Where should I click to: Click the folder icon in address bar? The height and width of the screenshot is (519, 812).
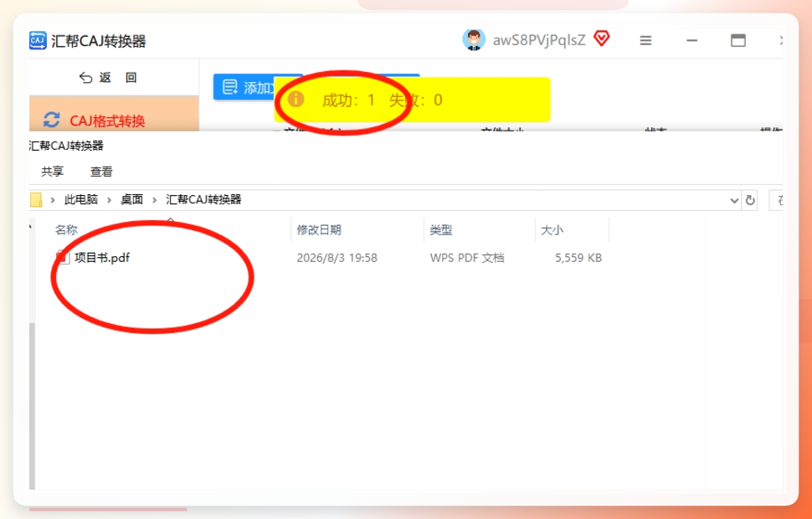36,200
